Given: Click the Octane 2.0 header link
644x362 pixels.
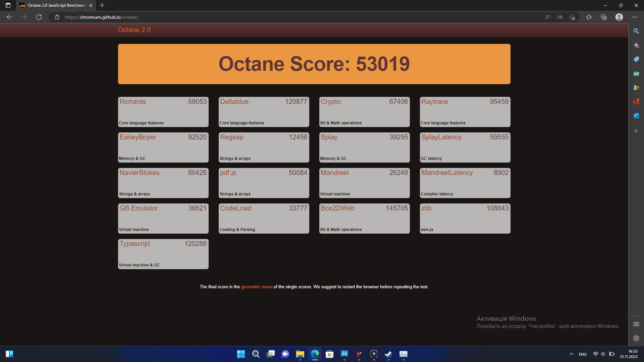Looking at the screenshot, I should pos(134,30).
